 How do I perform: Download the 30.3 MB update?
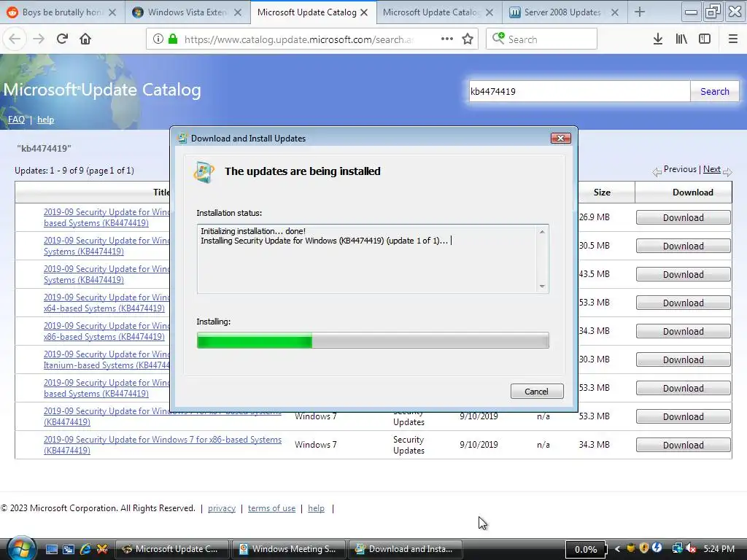coord(683,360)
